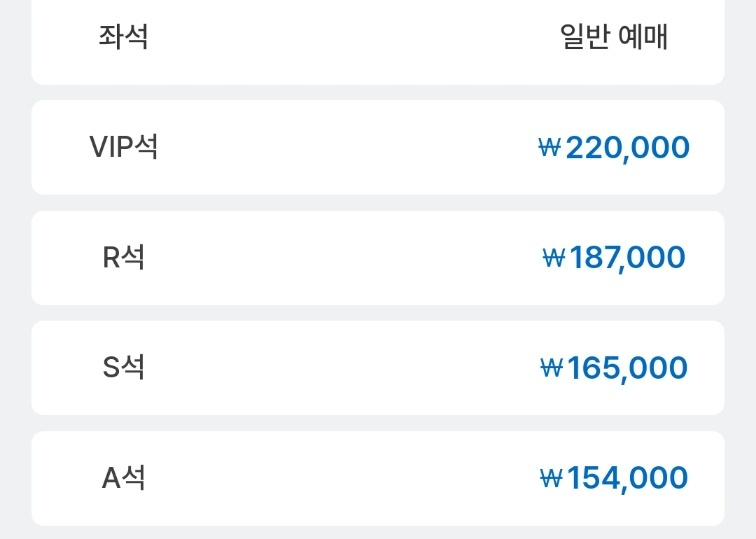
Task: Click the ₩220,000 price link
Action: tap(614, 148)
